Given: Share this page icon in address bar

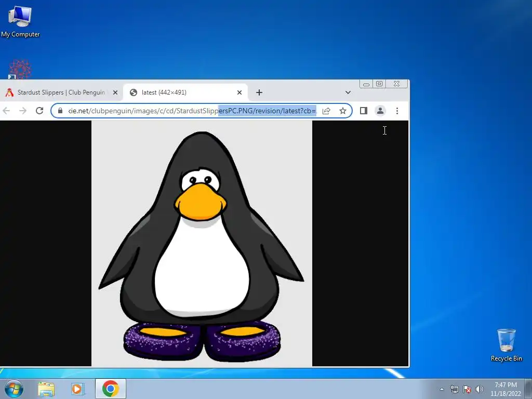Looking at the screenshot, I should pos(326,111).
